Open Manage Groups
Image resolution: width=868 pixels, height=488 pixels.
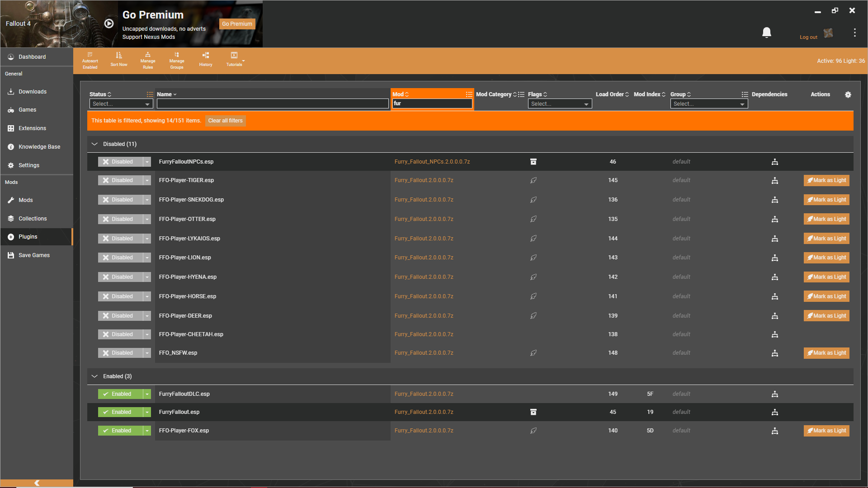click(177, 61)
